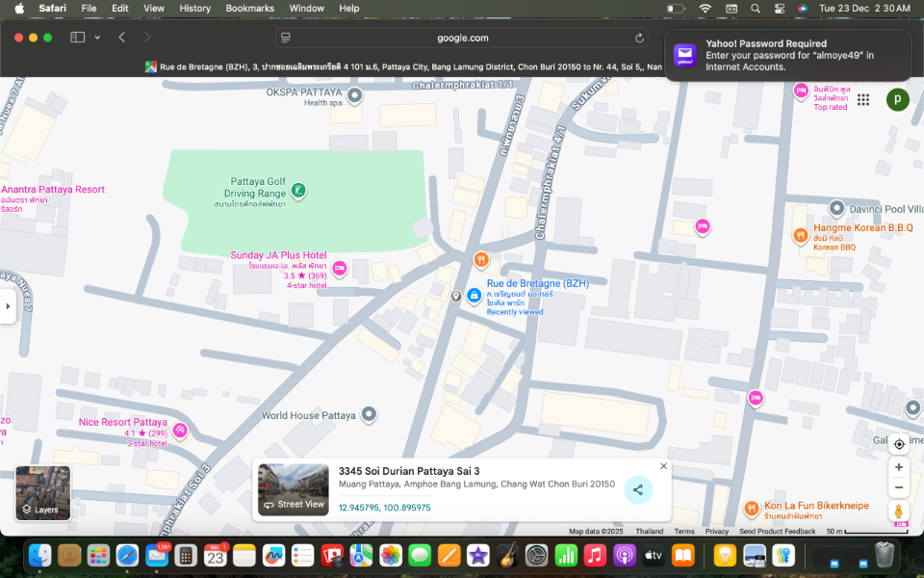Viewport: 924px width, 578px height.
Task: Open the Bookmarks menu in menu bar
Action: pos(249,8)
